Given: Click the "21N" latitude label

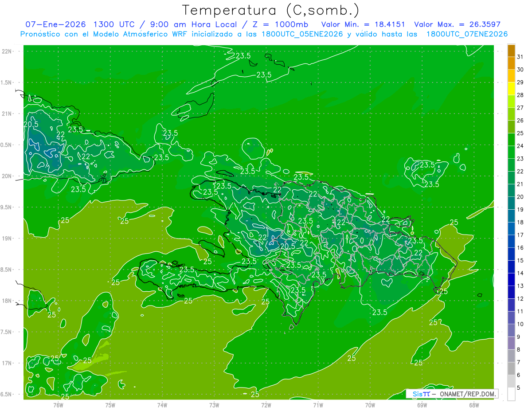Looking at the screenshot, I should (x=7, y=114).
